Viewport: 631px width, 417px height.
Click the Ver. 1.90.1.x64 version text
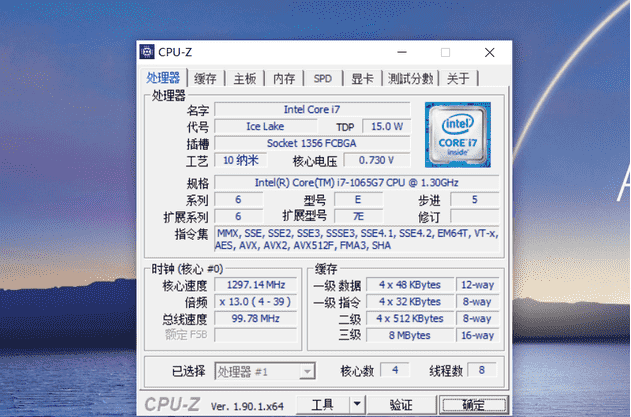click(x=247, y=406)
